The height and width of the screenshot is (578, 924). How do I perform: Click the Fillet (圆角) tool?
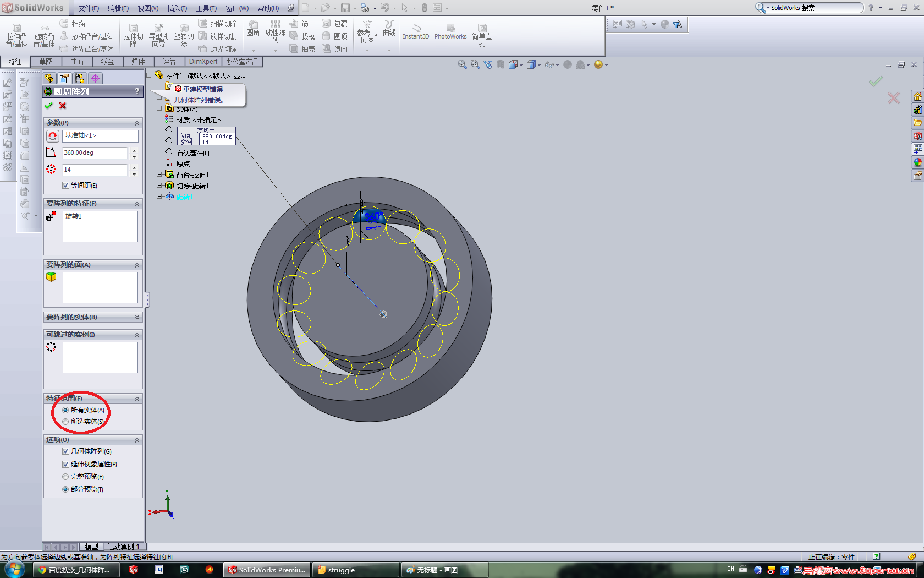[253, 29]
